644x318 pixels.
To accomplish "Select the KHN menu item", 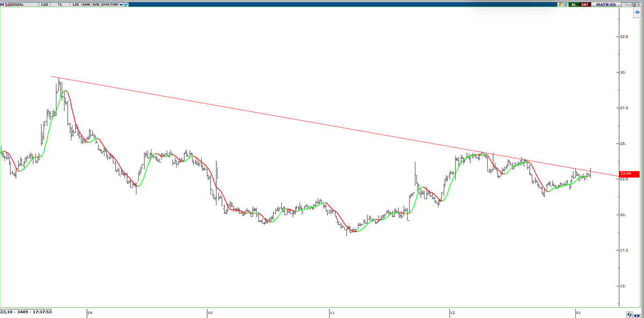I will pyautogui.click(x=86, y=3).
